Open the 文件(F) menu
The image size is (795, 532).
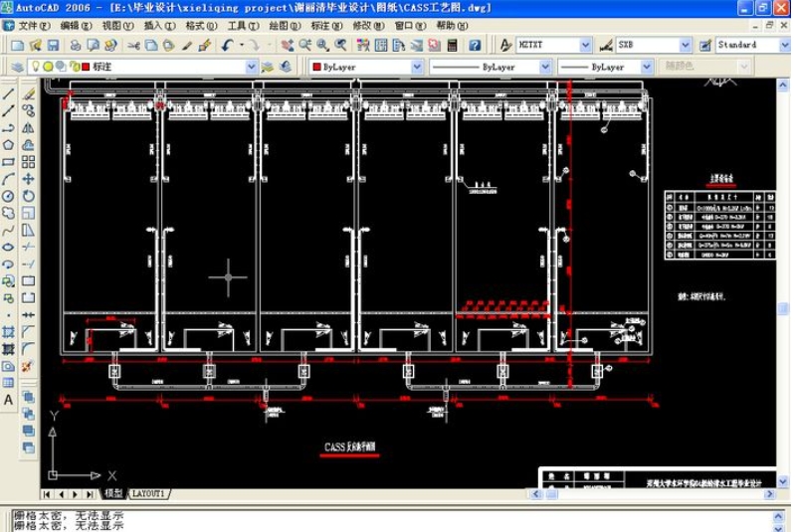tap(34, 26)
